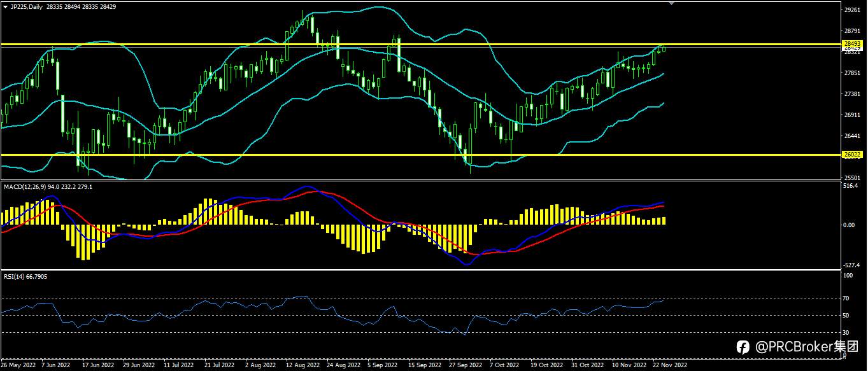Click the RSI 50 scale value
Screen dimensions: 868x371
pyautogui.click(x=846, y=315)
